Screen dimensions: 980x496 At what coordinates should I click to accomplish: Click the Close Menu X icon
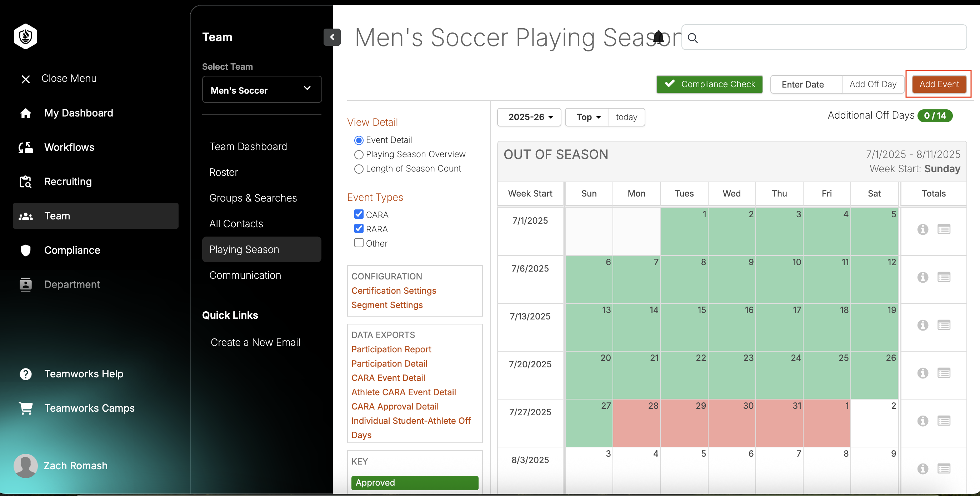coord(25,79)
